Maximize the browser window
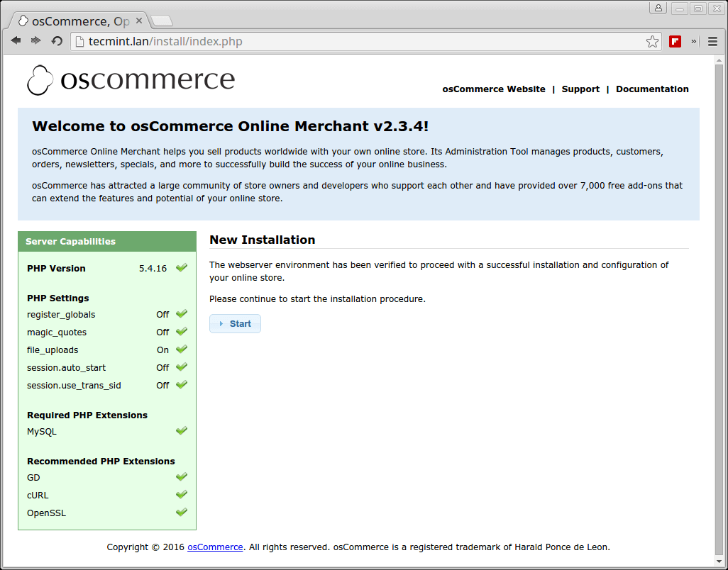Screen dimensions: 728x570 point(698,9)
